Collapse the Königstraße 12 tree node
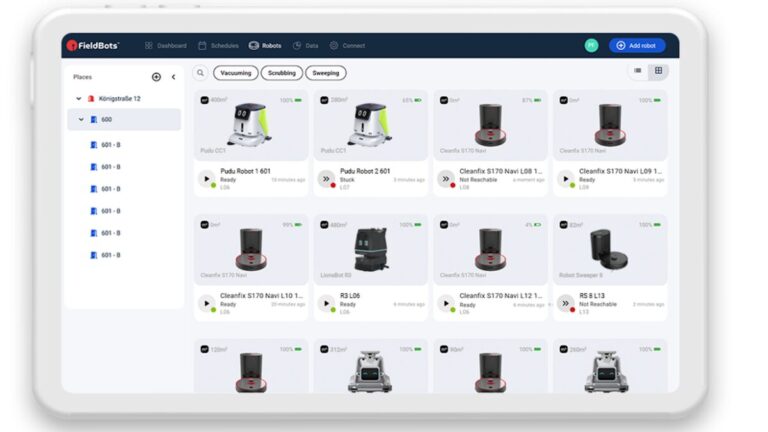This screenshot has height=432, width=768. coord(79,99)
